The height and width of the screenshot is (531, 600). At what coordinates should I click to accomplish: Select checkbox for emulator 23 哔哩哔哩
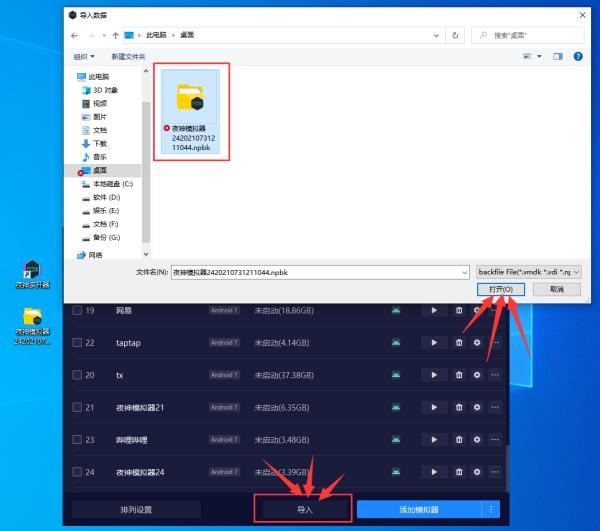77,440
